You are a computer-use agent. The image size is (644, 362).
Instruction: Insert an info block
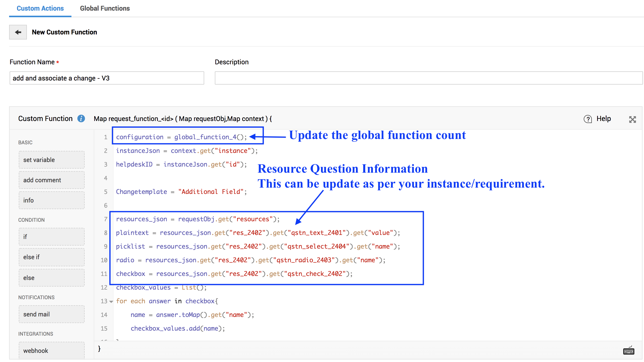[51, 200]
